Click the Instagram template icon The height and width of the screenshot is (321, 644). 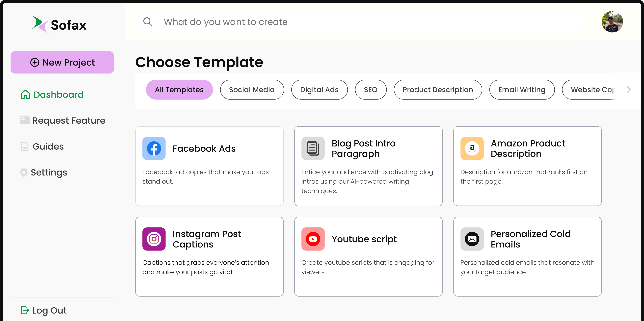pos(154,239)
